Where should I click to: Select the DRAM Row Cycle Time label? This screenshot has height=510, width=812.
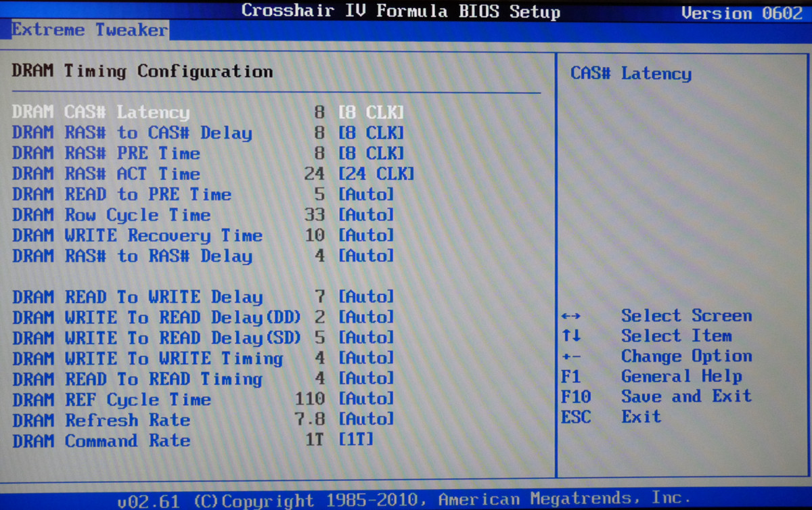112,215
